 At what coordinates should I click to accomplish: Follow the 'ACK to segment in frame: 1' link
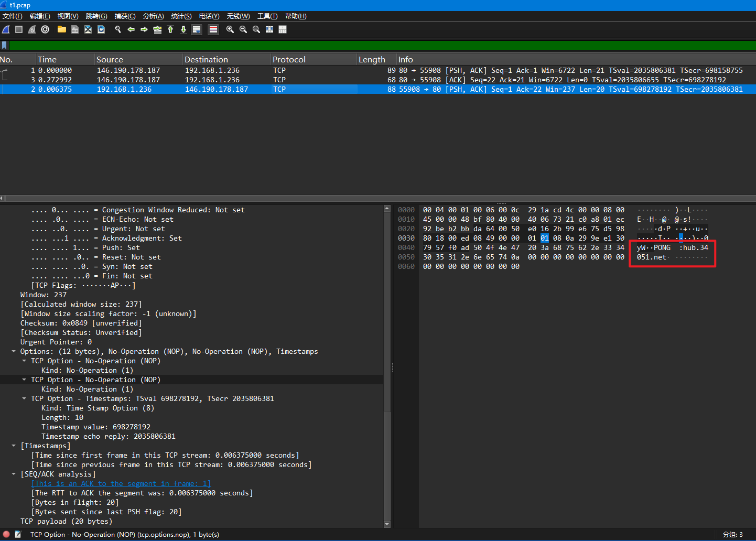(x=121, y=483)
